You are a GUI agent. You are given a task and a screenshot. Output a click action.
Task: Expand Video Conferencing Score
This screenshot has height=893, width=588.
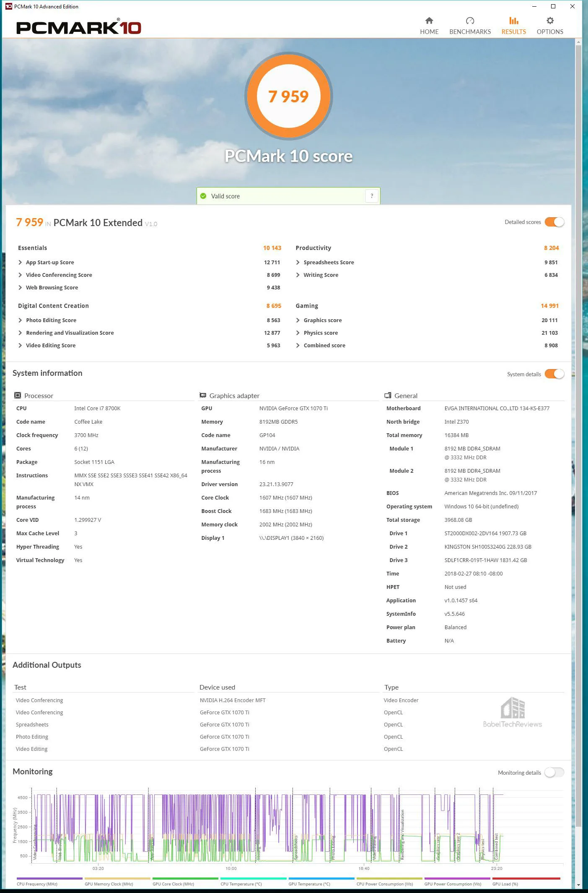pyautogui.click(x=20, y=275)
